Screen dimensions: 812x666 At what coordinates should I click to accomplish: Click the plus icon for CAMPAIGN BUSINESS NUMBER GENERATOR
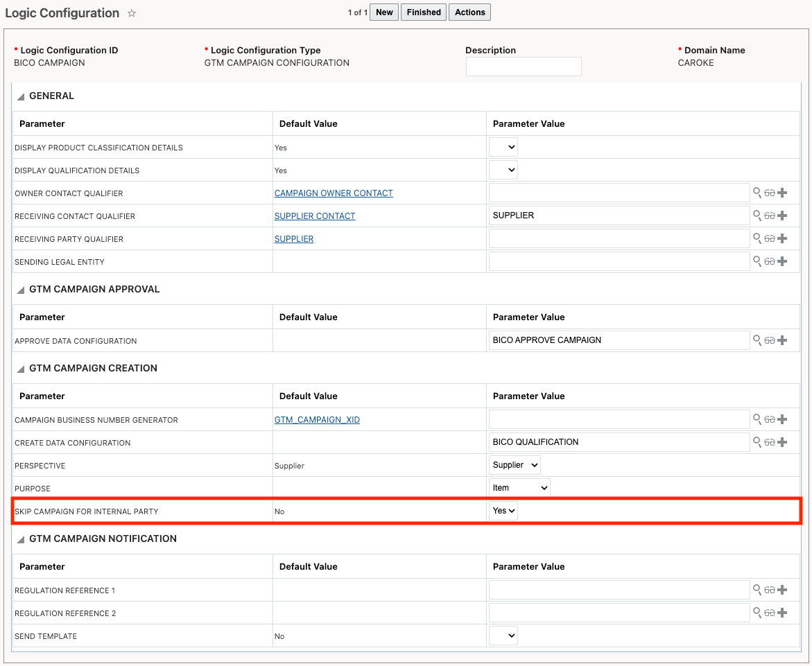pyautogui.click(x=782, y=419)
